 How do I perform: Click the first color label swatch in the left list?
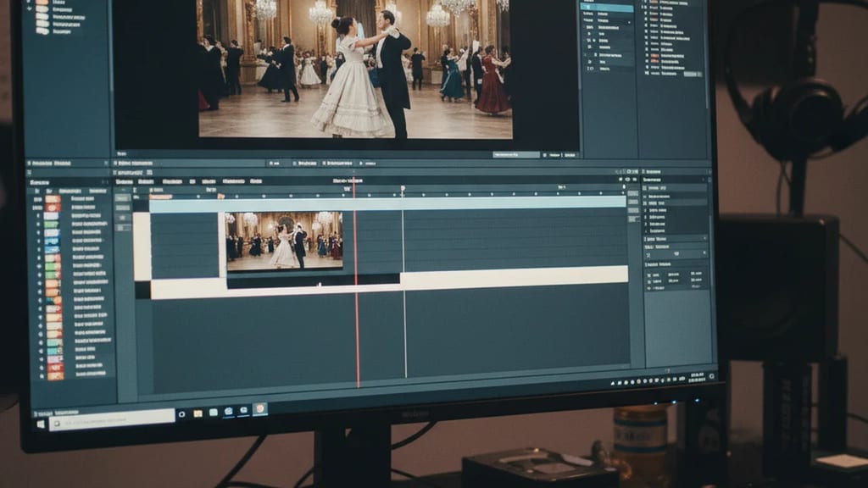pos(53,199)
